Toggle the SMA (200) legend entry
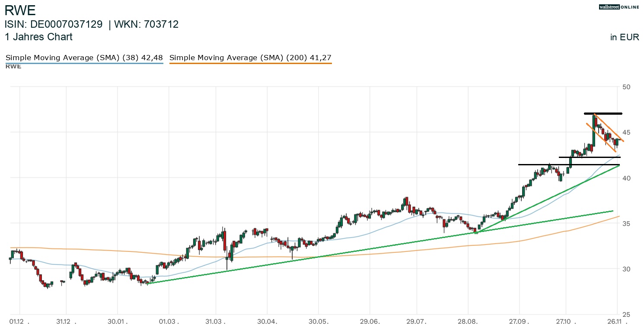The width and height of the screenshot is (644, 325). click(x=250, y=58)
